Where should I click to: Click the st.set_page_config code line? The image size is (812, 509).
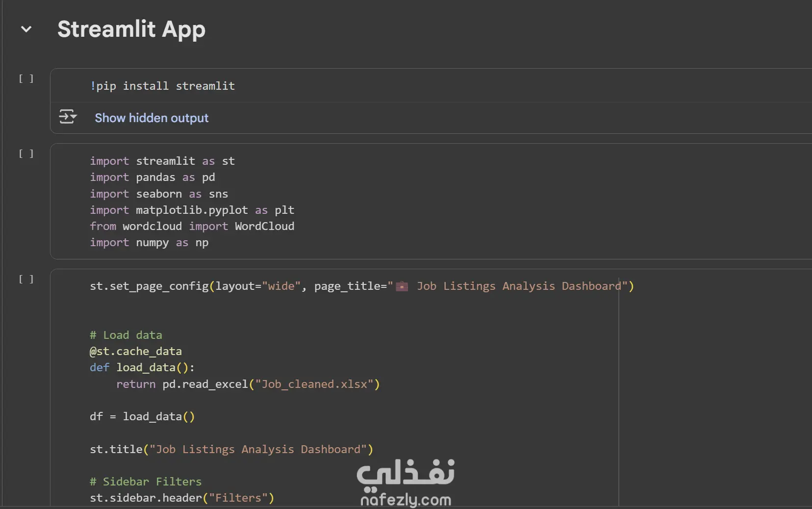(362, 286)
